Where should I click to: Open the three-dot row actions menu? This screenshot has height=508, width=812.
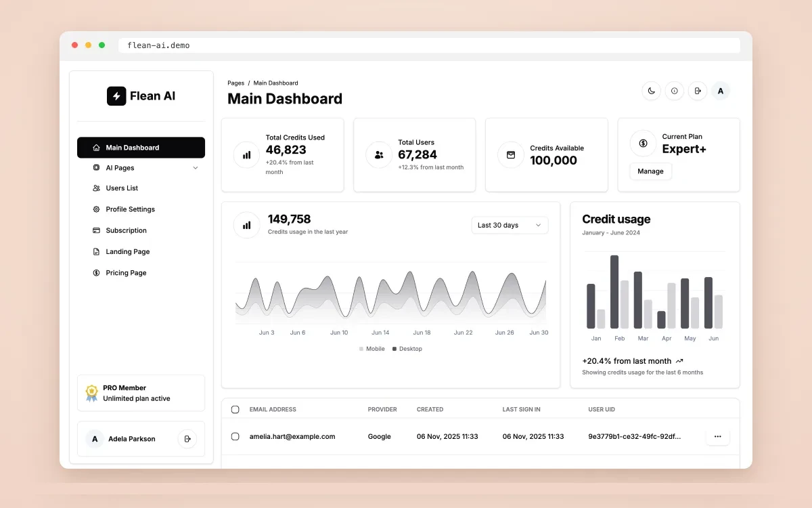tap(718, 437)
